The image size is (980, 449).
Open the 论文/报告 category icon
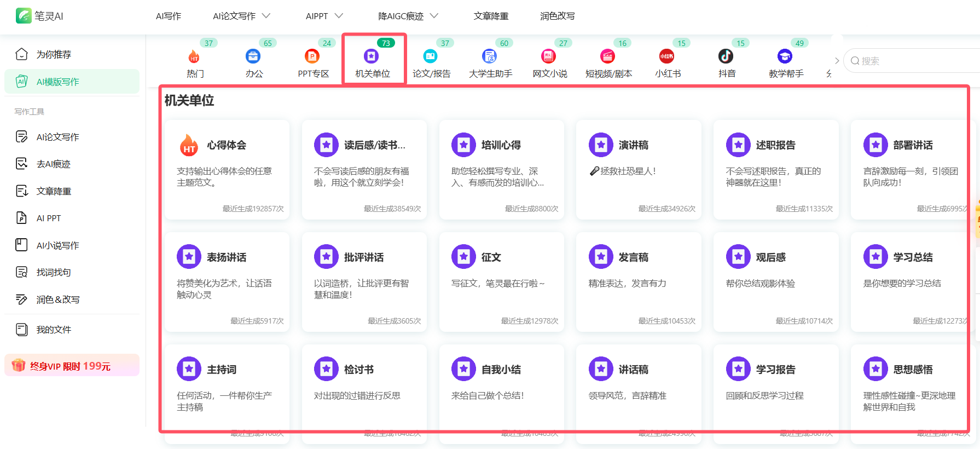(430, 56)
